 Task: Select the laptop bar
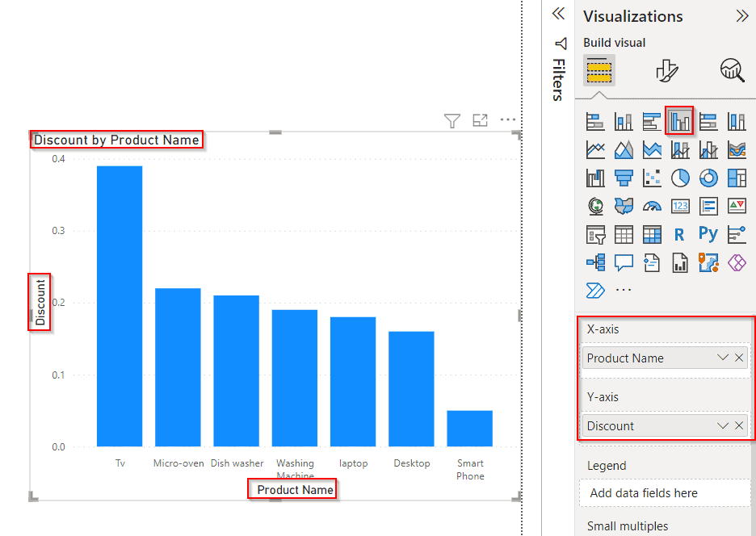[353, 382]
